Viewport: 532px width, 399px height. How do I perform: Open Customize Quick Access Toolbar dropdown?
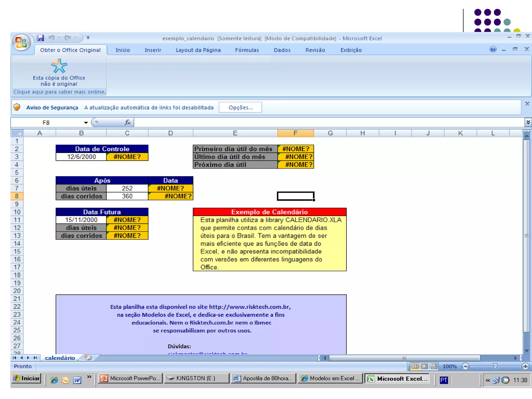tap(88, 38)
